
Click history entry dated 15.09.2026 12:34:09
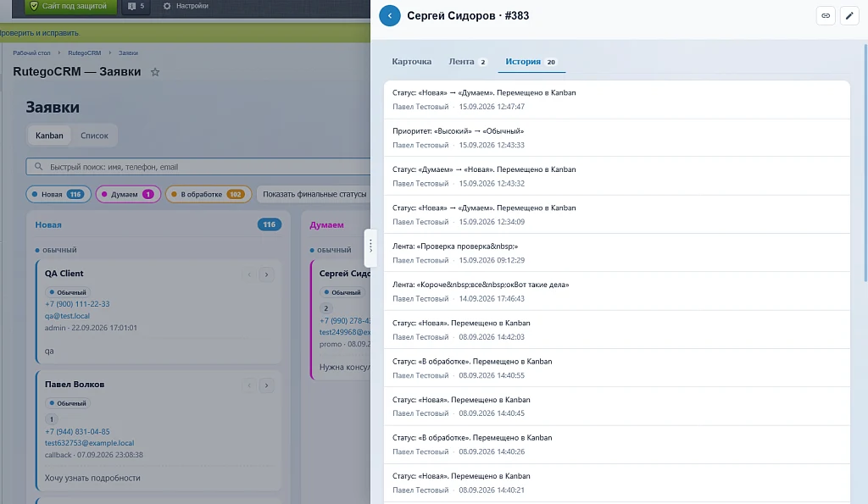point(617,214)
